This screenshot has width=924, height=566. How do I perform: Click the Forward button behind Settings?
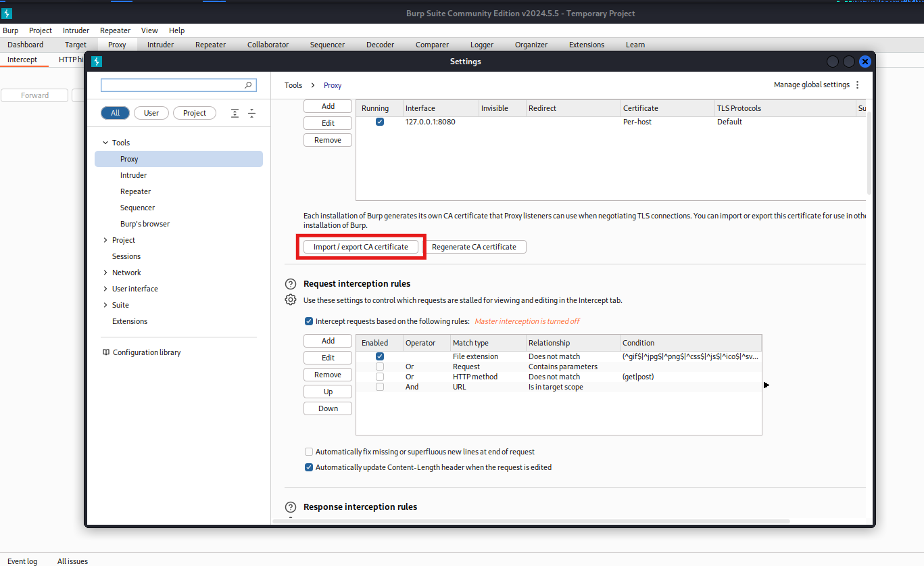pos(34,95)
